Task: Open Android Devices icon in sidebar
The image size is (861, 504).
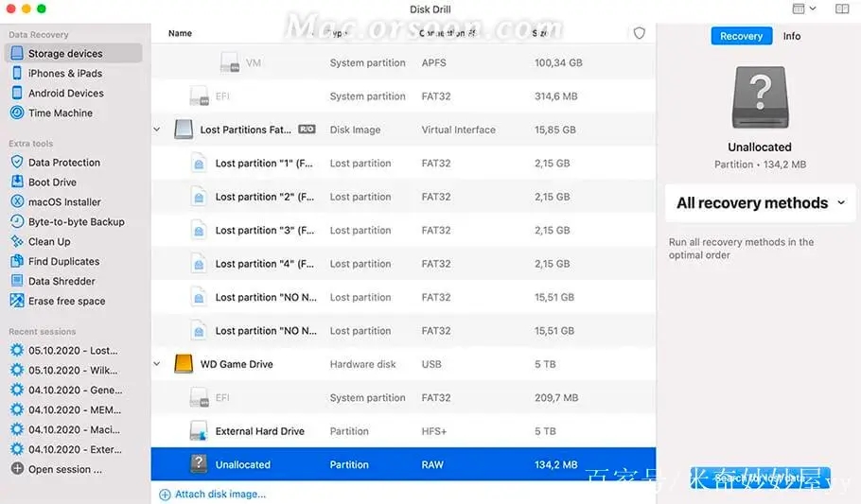Action: 17,93
